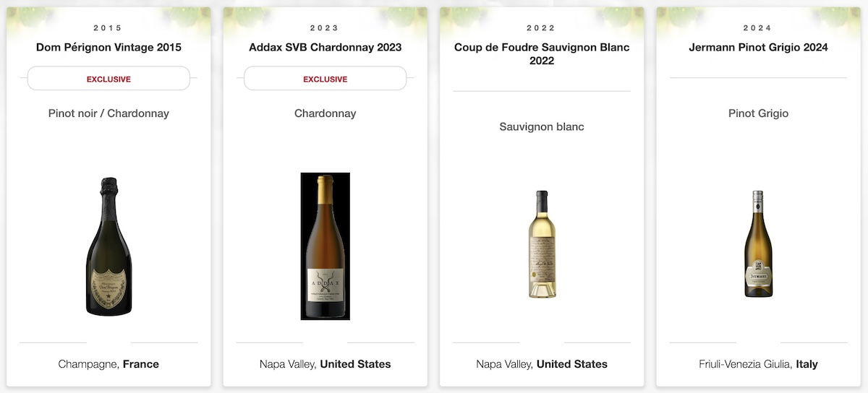This screenshot has height=393, width=868.
Task: Click Friuli-Venezia Giulia, Italy region text
Action: [x=758, y=364]
